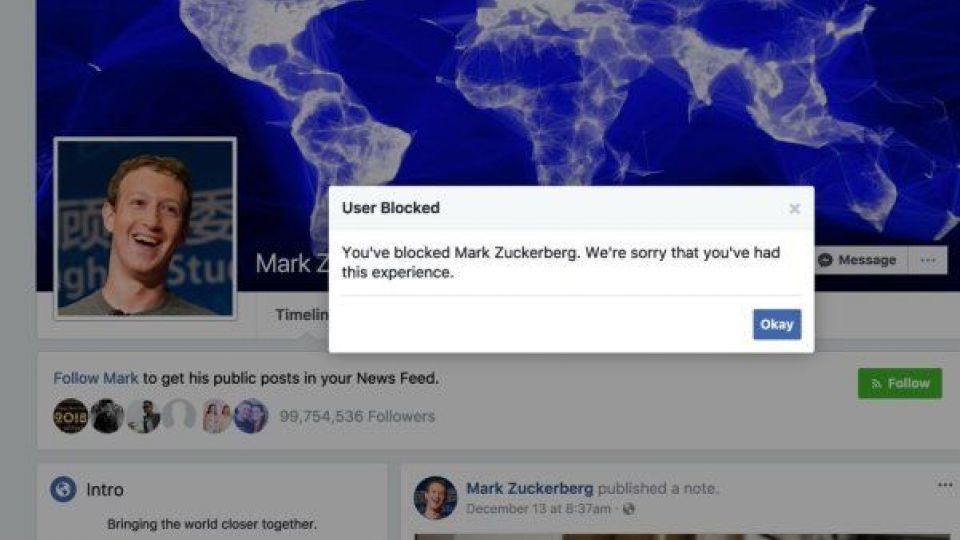This screenshot has width=960, height=540.
Task: Click the green Follow button
Action: coord(900,383)
